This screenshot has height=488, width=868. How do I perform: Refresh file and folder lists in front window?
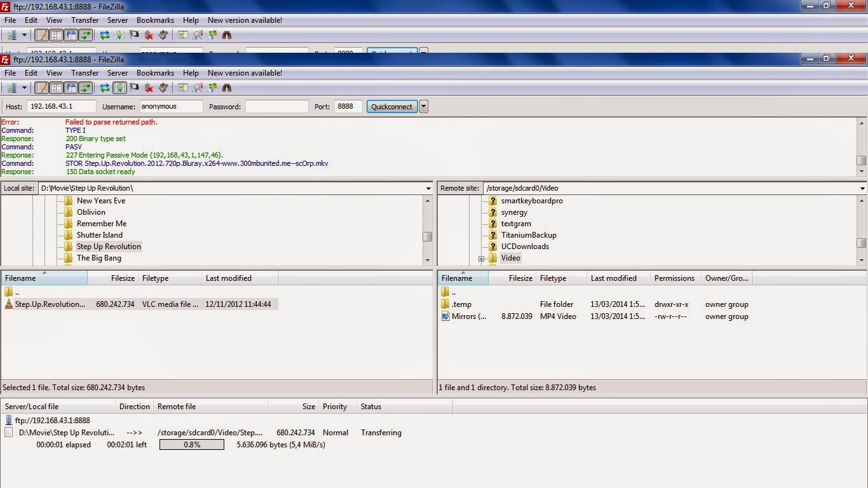(x=105, y=88)
